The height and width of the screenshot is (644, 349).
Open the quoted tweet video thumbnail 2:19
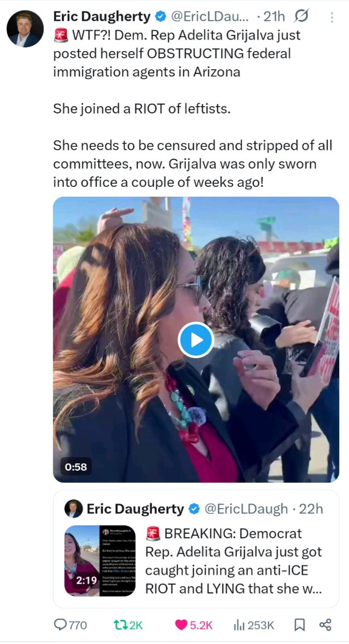point(100,561)
